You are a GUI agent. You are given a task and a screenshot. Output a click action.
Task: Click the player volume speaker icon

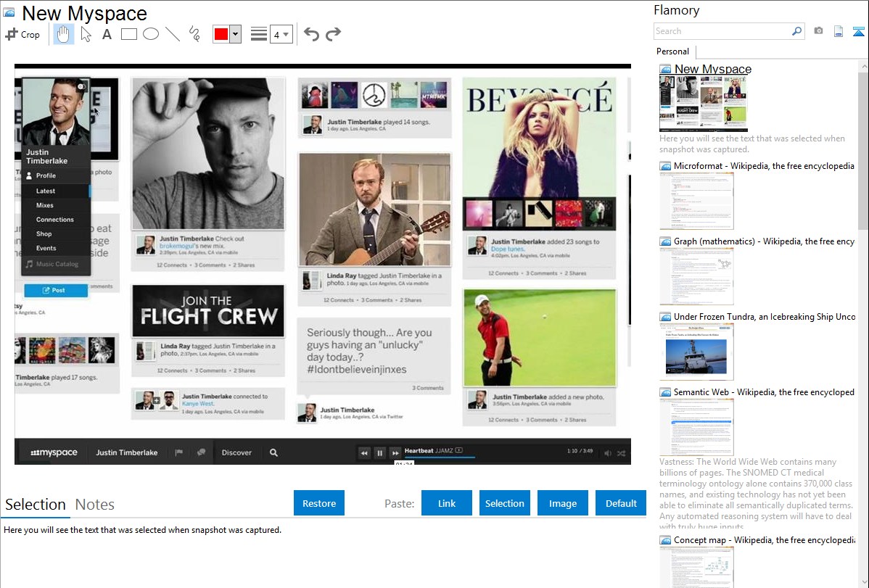click(607, 452)
